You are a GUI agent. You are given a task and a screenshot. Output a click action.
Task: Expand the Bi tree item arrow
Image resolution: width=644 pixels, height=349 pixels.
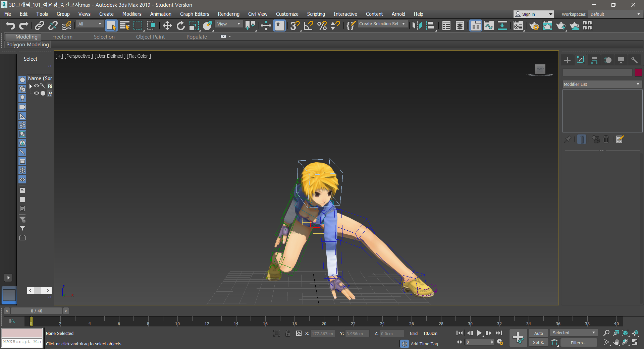coord(31,86)
